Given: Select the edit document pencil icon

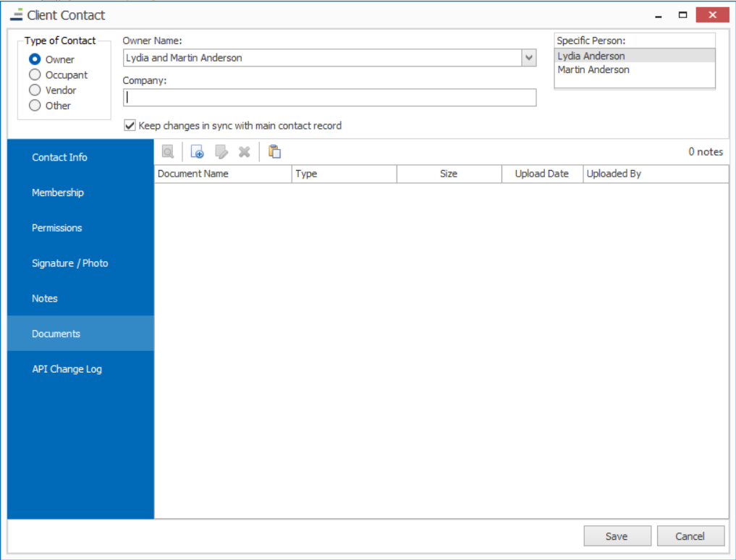Looking at the screenshot, I should click(x=222, y=151).
